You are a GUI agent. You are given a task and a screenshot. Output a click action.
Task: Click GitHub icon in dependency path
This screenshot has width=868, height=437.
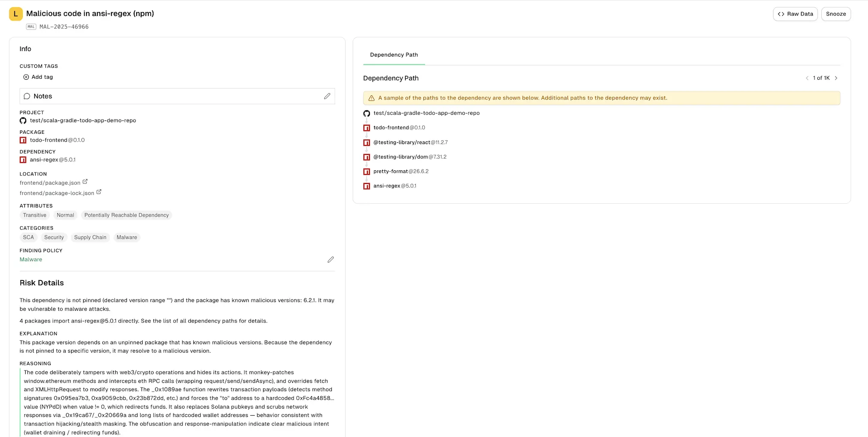click(x=366, y=114)
